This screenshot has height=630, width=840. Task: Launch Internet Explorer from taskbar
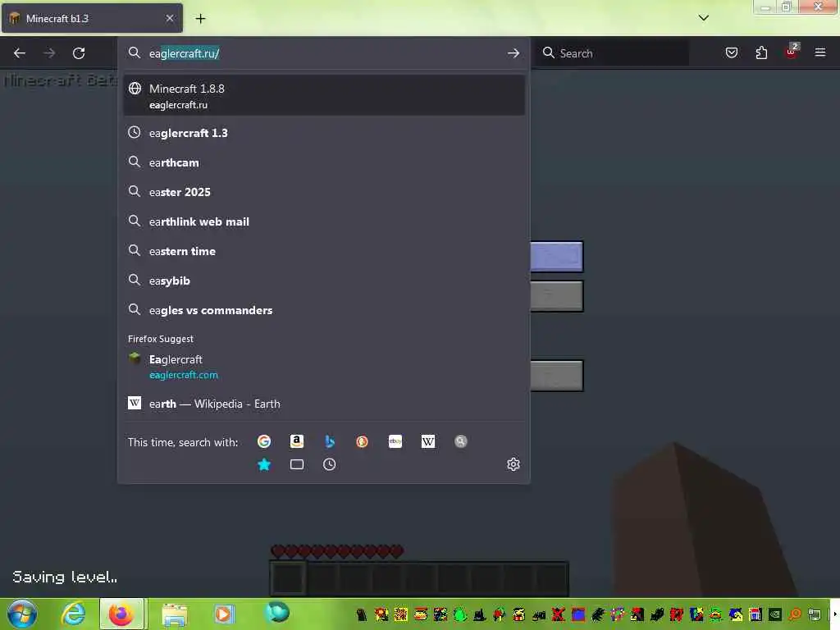[x=73, y=614]
